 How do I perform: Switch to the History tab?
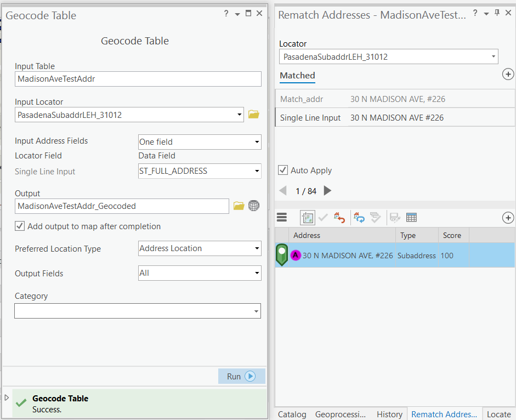pos(389,415)
